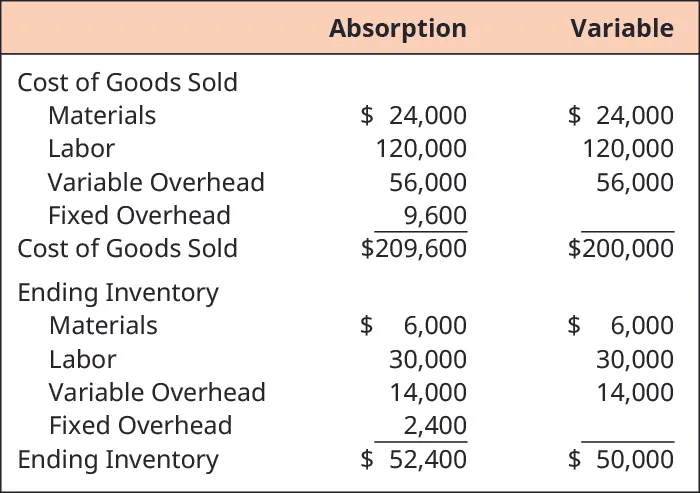Click the 2,400 fixed overhead value

point(436,425)
